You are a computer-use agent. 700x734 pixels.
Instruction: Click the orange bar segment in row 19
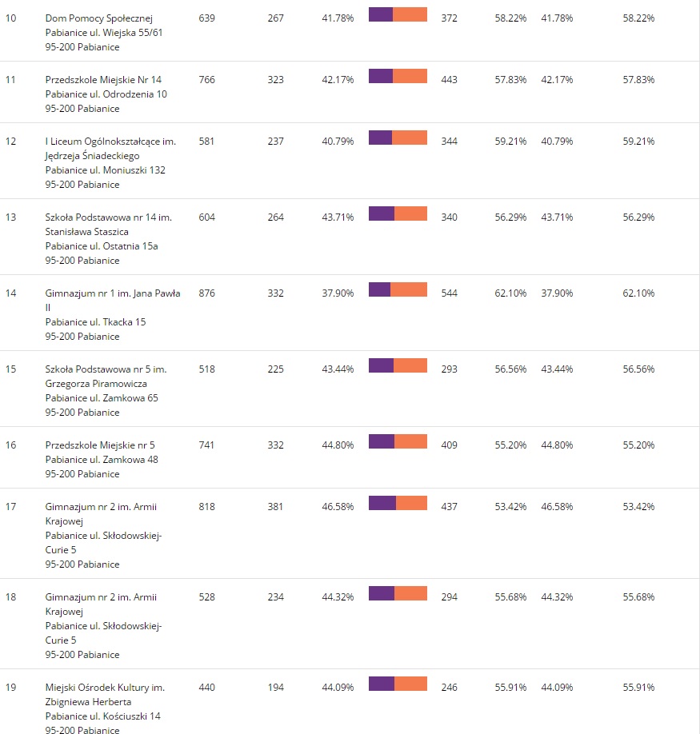tap(410, 684)
